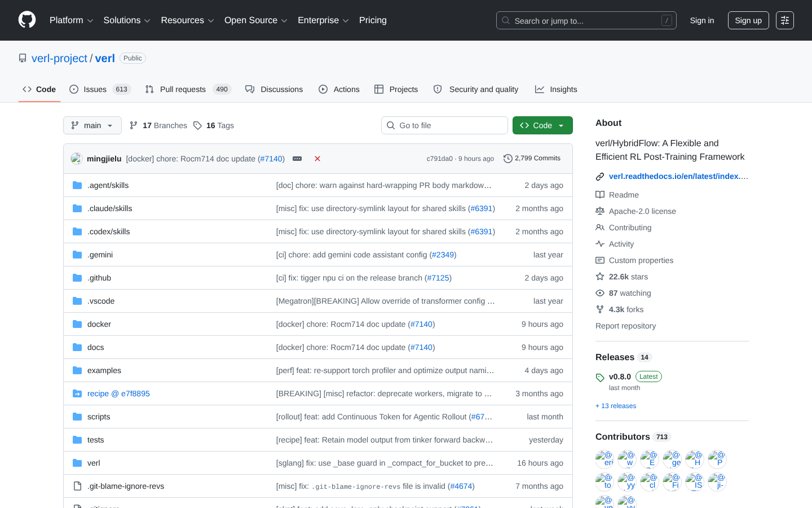Image resolution: width=812 pixels, height=508 pixels.
Task: Click the v0.8.0 release tag icon
Action: [600, 378]
